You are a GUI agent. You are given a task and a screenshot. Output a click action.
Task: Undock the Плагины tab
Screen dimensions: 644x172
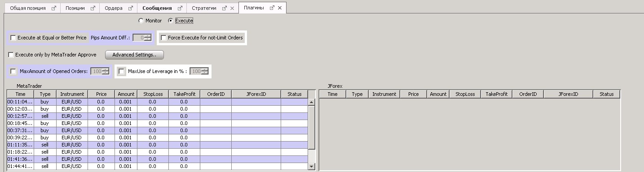[272, 8]
